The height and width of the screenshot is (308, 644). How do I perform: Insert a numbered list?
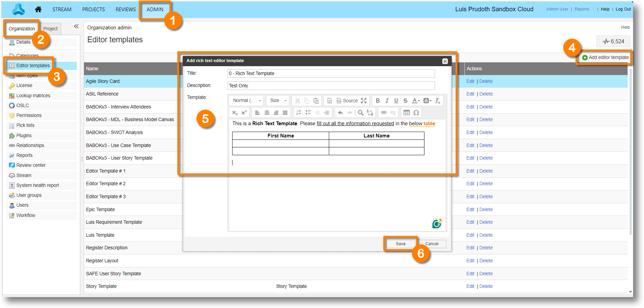tap(299, 113)
